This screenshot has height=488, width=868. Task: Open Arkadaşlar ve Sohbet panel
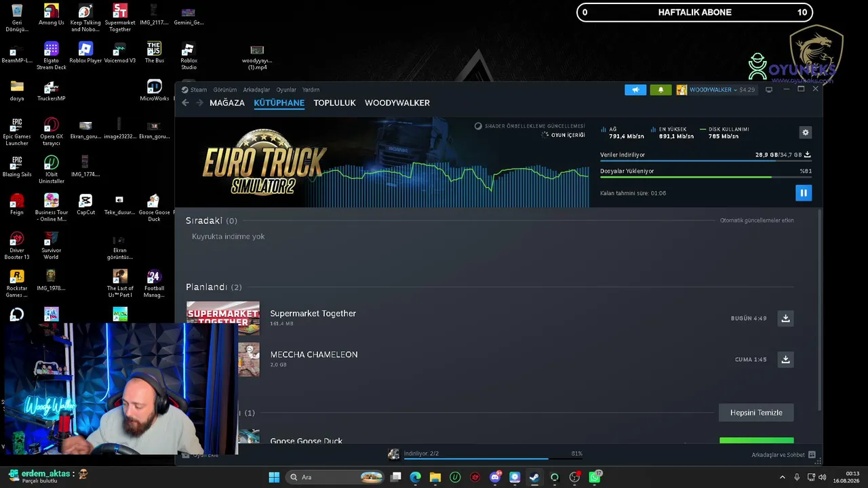click(x=783, y=455)
